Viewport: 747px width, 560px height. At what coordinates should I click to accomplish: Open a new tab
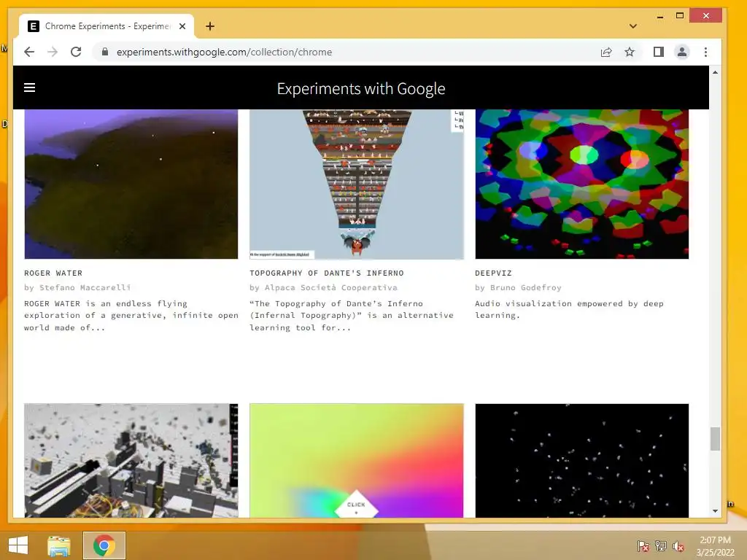pyautogui.click(x=210, y=26)
